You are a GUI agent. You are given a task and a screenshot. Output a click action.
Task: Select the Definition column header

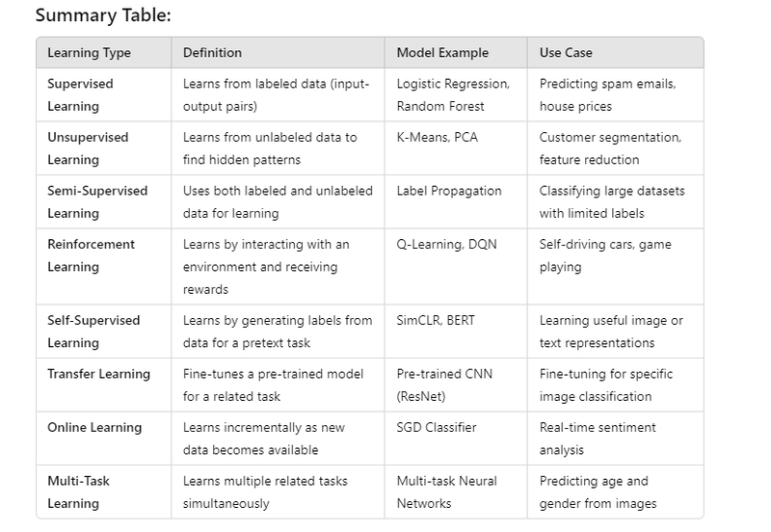pyautogui.click(x=212, y=53)
